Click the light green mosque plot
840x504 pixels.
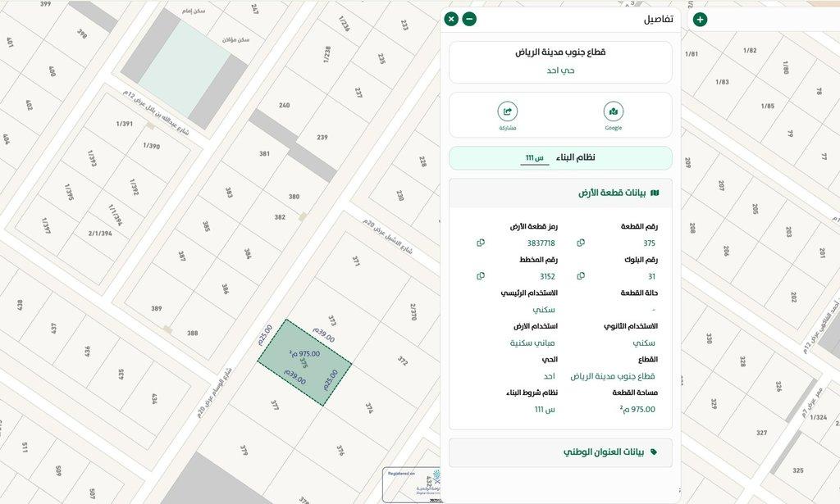click(x=183, y=68)
